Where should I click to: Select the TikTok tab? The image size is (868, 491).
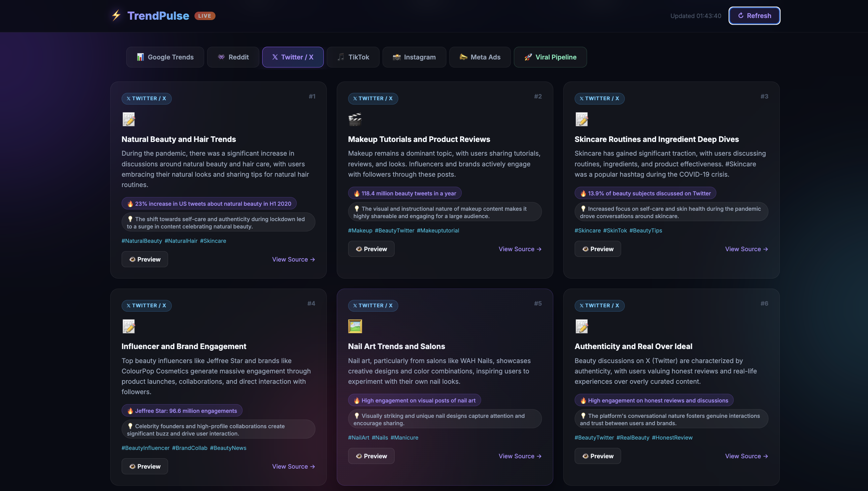[353, 57]
